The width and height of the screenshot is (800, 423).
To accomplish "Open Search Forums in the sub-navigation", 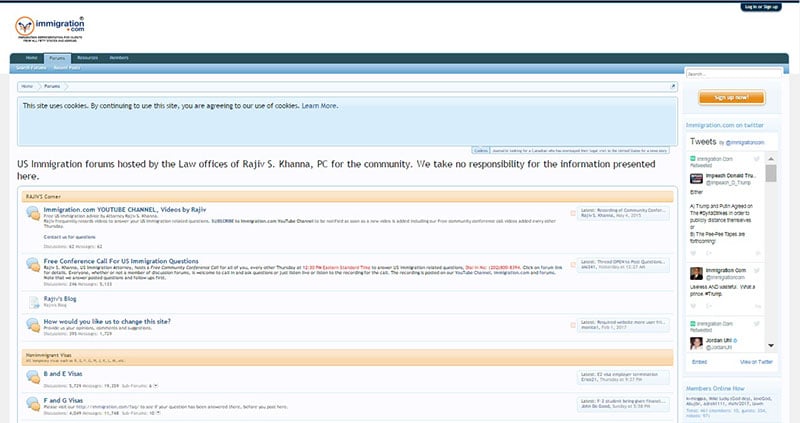I will tap(31, 68).
